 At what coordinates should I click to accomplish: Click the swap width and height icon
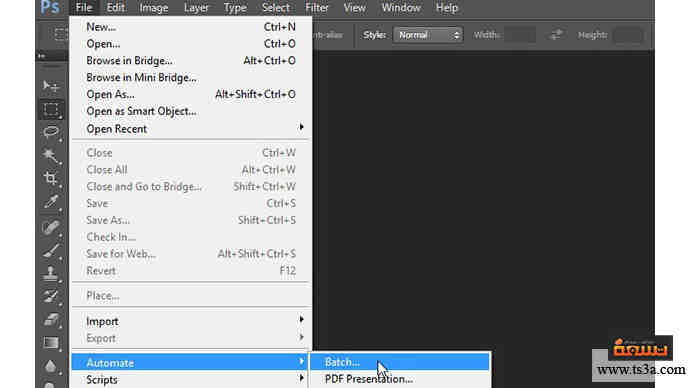click(x=556, y=35)
